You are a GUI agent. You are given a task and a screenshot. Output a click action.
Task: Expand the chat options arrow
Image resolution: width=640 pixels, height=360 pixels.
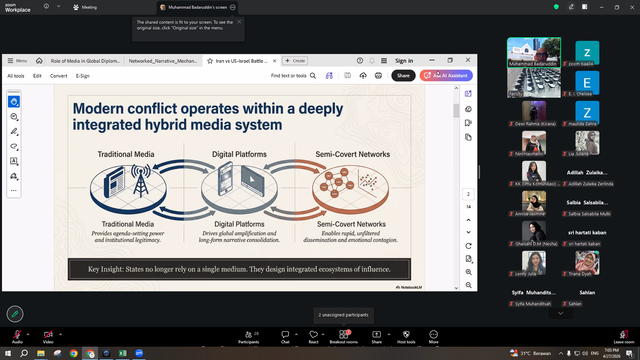coord(296,334)
